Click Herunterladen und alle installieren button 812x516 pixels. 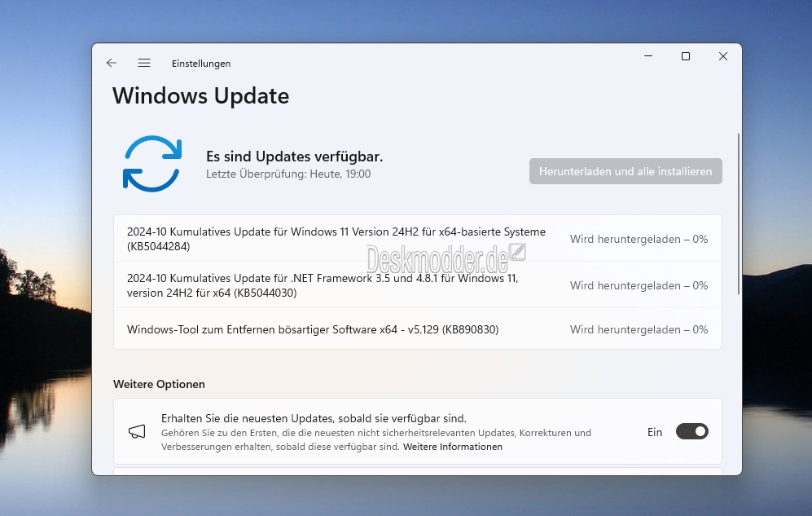point(625,171)
